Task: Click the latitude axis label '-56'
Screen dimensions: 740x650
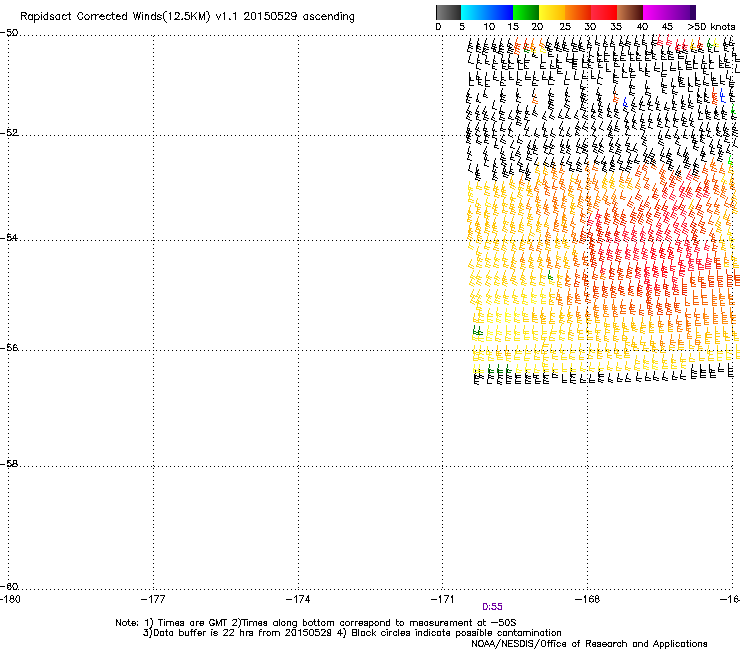Action: pos(9,348)
